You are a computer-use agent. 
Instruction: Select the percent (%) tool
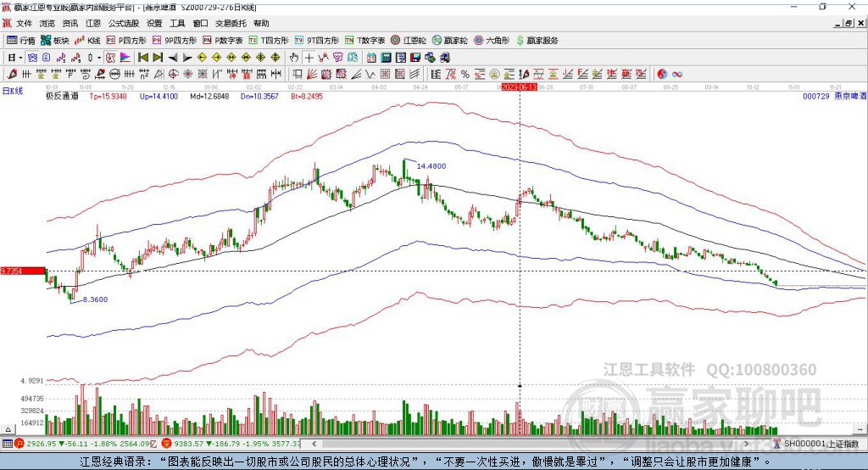tap(465, 75)
